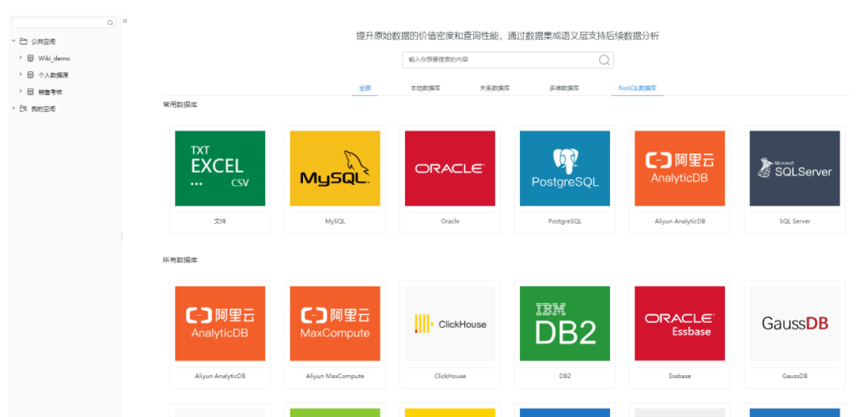This screenshot has height=417, width=868.
Task: Select the Wiki_demo tree label
Action: 55,59
